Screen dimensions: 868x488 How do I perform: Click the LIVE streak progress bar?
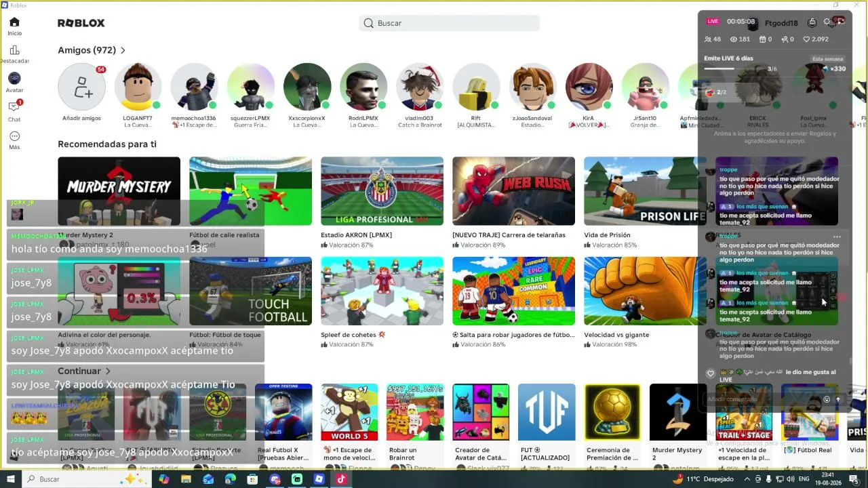tap(735, 68)
